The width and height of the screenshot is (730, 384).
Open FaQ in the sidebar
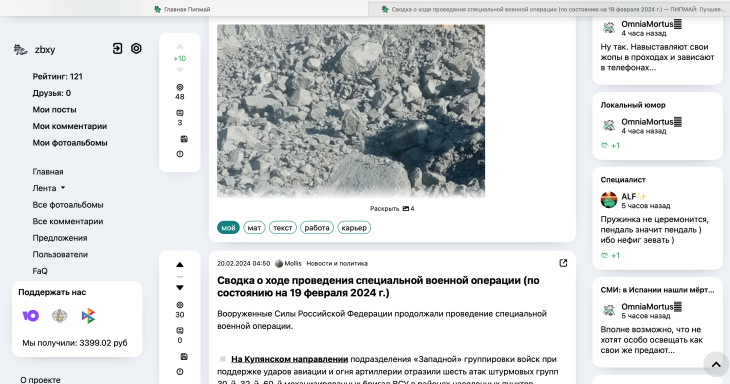(40, 271)
